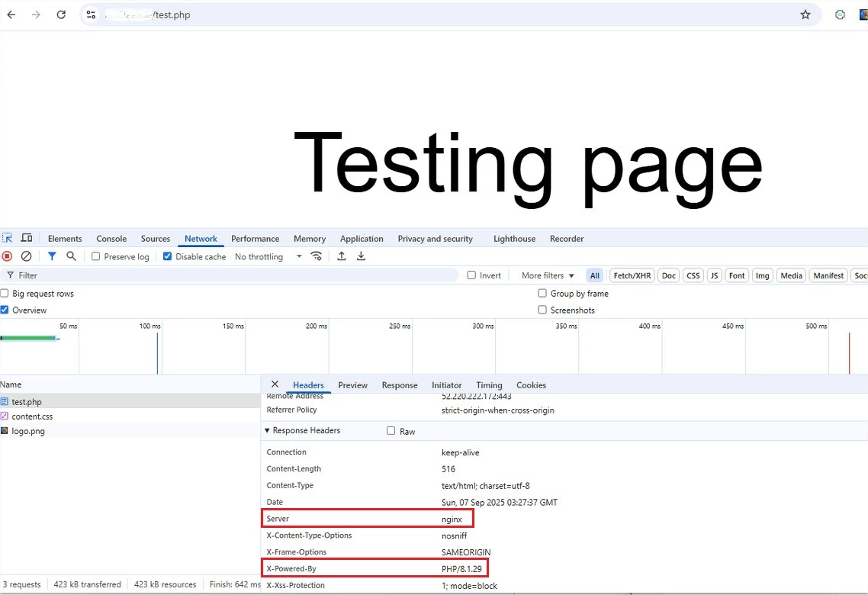
Task: Open the Timing detail tab
Action: [489, 385]
